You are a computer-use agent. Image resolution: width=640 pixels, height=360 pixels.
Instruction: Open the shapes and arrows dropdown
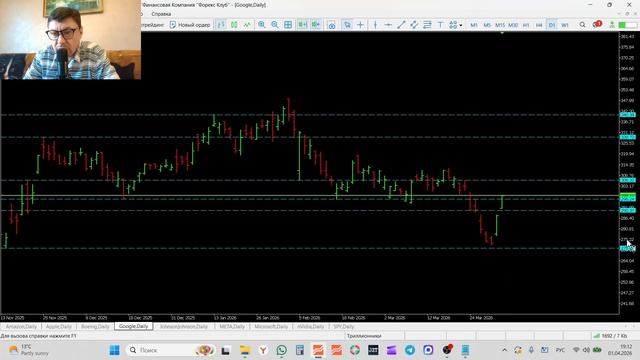456,25
